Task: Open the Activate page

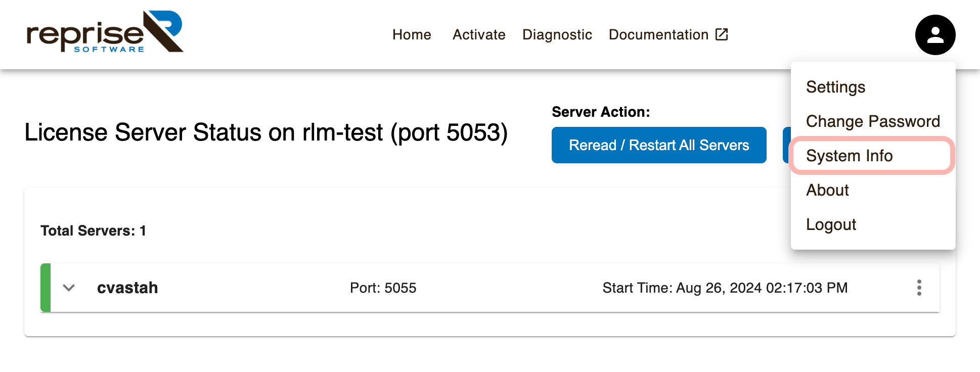Action: 479,34
